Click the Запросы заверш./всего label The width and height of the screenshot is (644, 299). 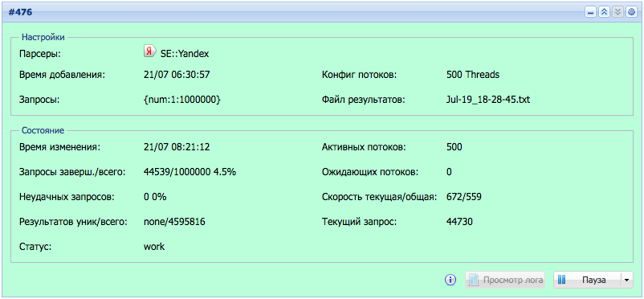(72, 172)
